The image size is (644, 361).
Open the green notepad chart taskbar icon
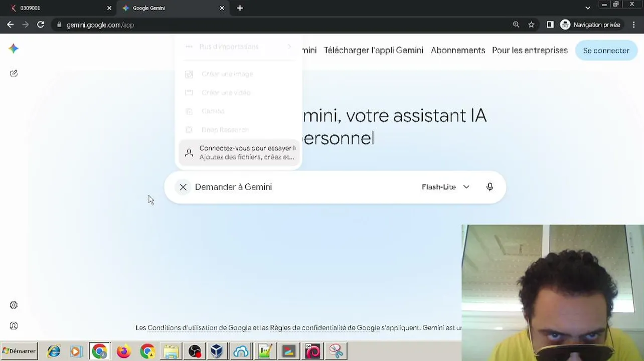point(265,351)
